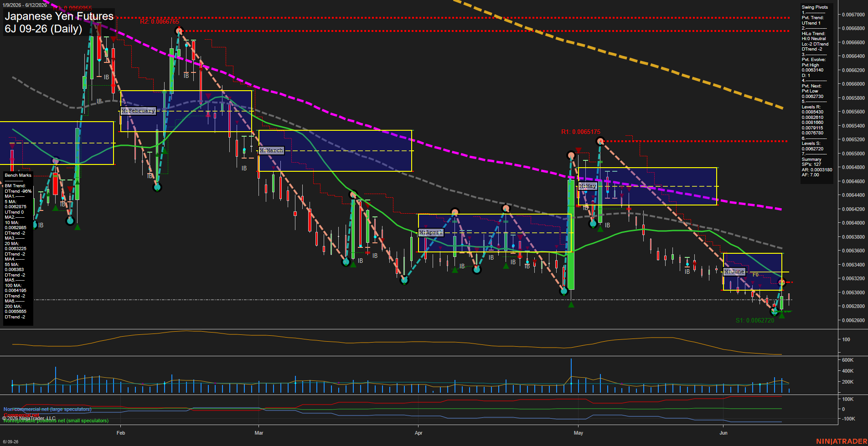The height and width of the screenshot is (446, 868).
Task: Click the '55 MA:' benchmark entry
Action: [x=12, y=265]
